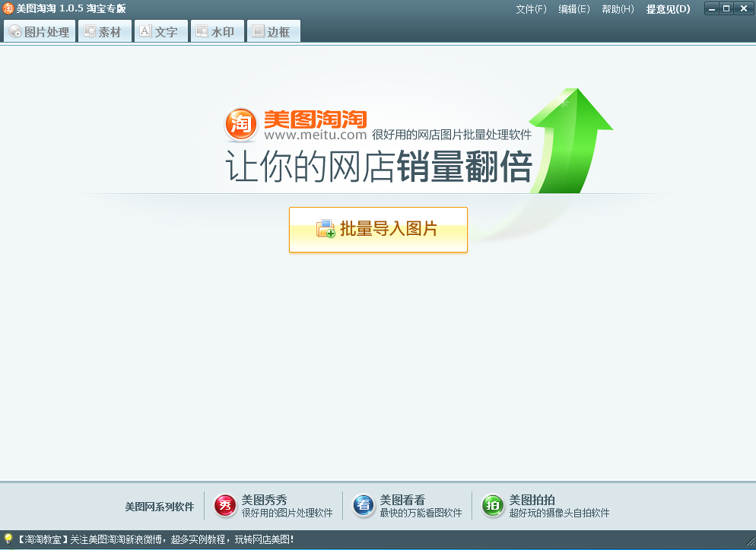Click the batch import folder icon
This screenshot has height=550, width=756.
[x=326, y=228]
